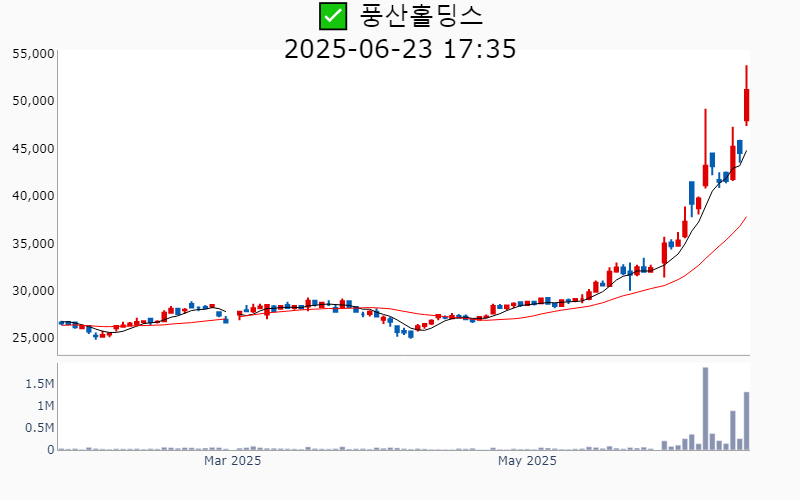The image size is (800, 500).
Task: Click the tallest volume bar above 1.5M
Action: click(705, 409)
